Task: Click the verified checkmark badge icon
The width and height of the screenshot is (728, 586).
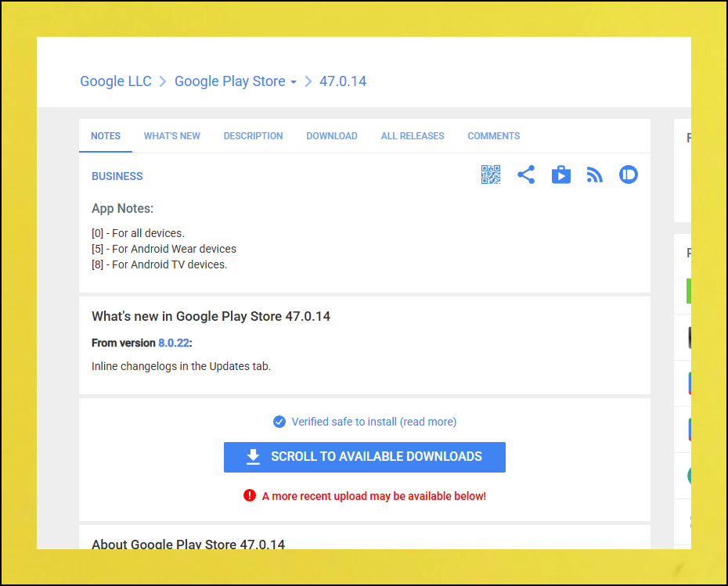Action: point(279,422)
